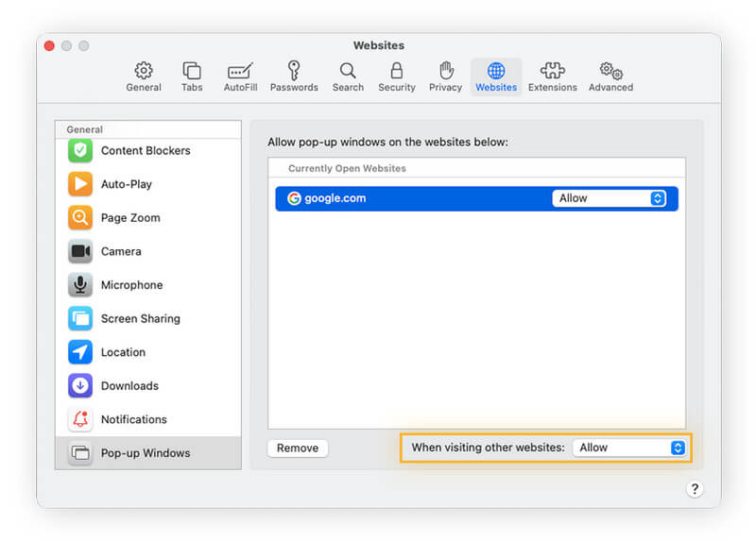756x541 pixels.
Task: Open Microphone website settings
Action: [x=131, y=285]
